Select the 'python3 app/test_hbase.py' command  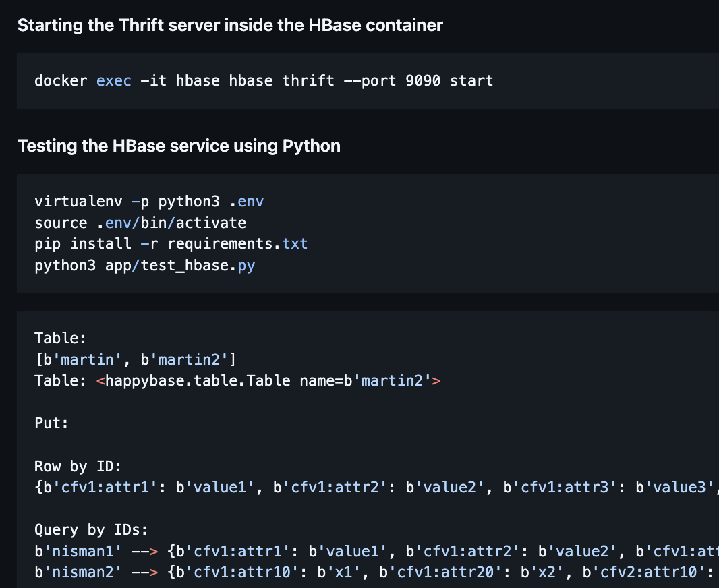point(145,265)
